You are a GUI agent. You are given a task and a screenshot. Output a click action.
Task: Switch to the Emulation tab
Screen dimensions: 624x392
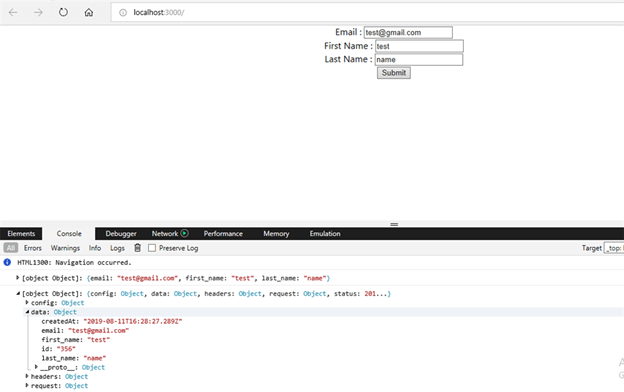(x=325, y=234)
